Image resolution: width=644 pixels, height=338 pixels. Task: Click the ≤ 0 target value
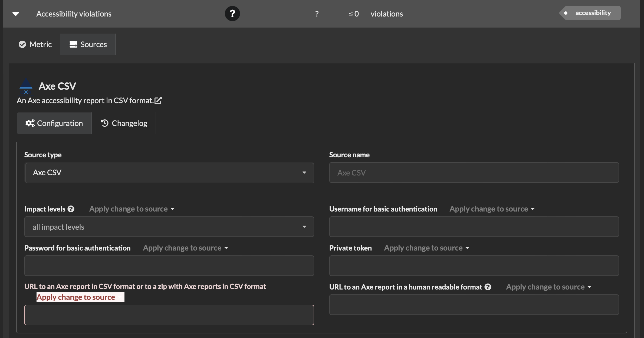[x=354, y=14]
